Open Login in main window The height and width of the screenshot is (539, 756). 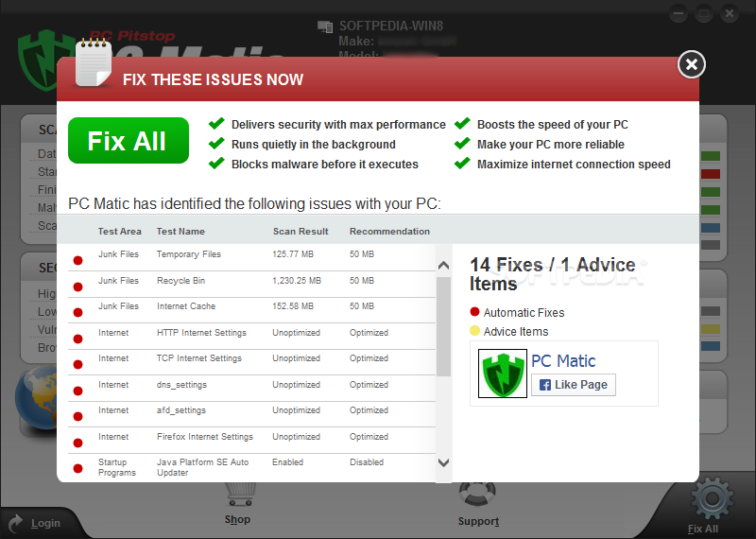point(45,523)
